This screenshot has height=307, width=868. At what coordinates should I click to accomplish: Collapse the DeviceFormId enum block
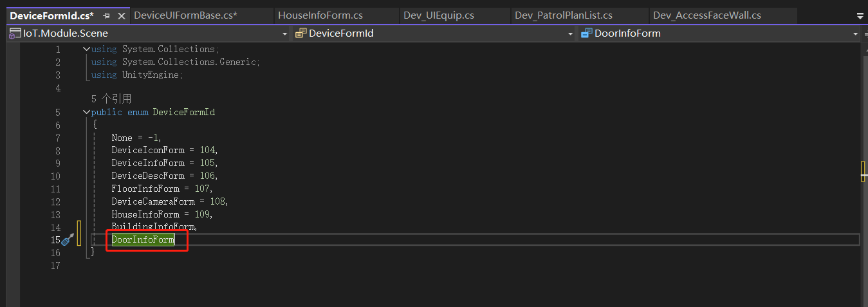click(86, 113)
